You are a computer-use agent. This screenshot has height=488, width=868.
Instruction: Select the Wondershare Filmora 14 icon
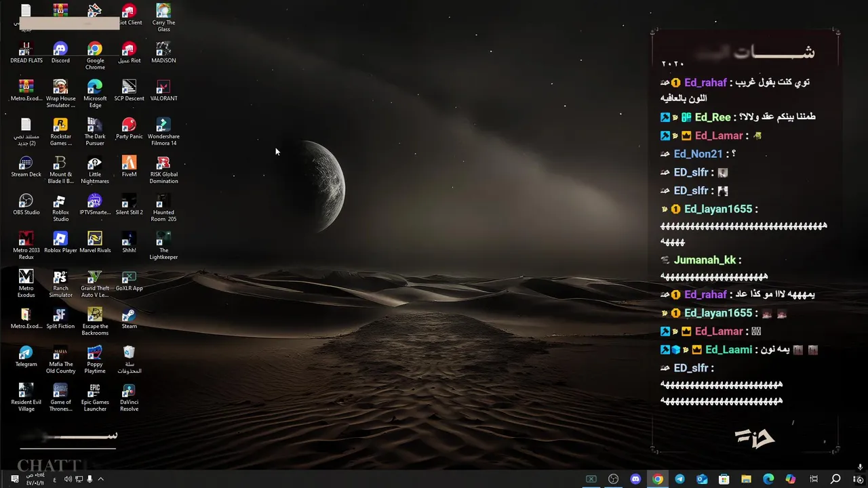(163, 131)
